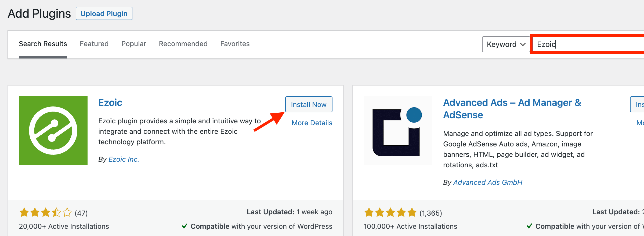The image size is (644, 236).
Task: Click the Advanced Ads compatibility checkmark icon
Action: pyautogui.click(x=529, y=226)
